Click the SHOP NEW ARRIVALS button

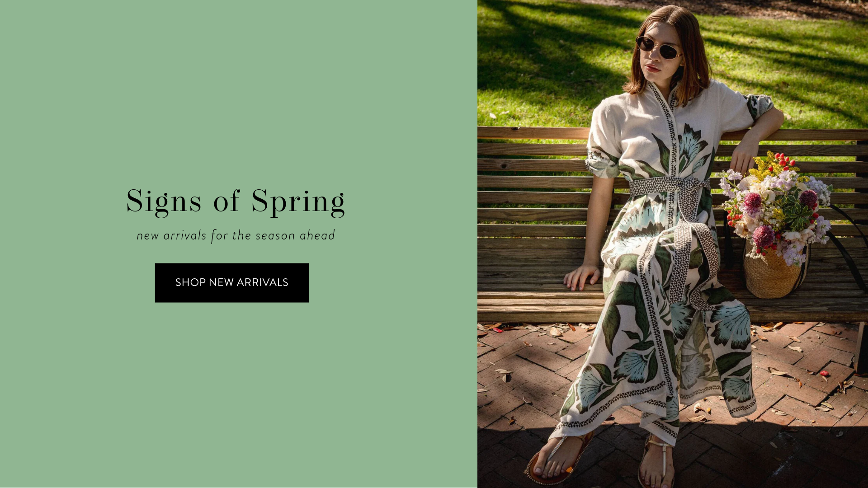pos(231,283)
